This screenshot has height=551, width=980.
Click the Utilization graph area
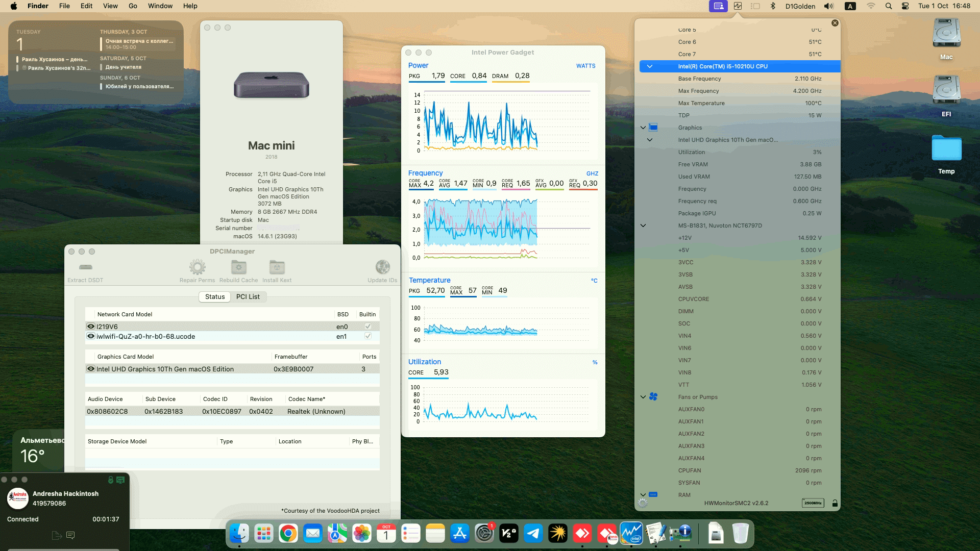tap(503, 404)
